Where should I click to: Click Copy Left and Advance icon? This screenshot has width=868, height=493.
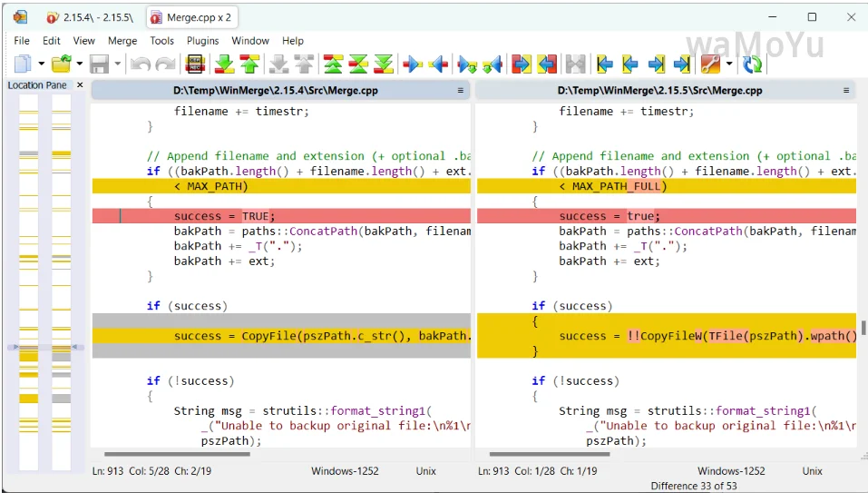pyautogui.click(x=493, y=64)
